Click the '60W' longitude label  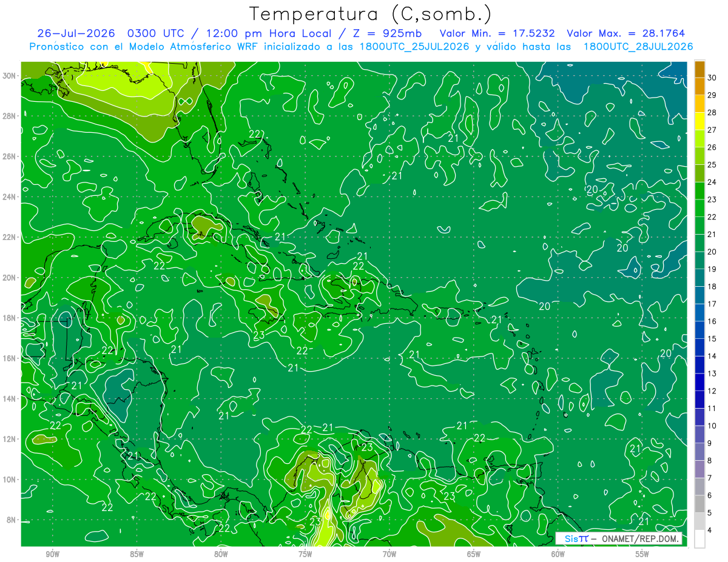(x=558, y=554)
